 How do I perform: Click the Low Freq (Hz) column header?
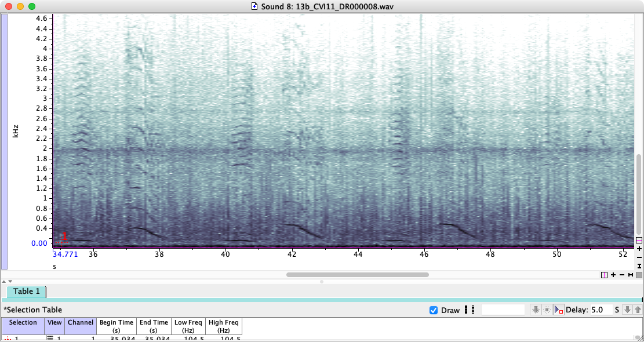click(188, 326)
